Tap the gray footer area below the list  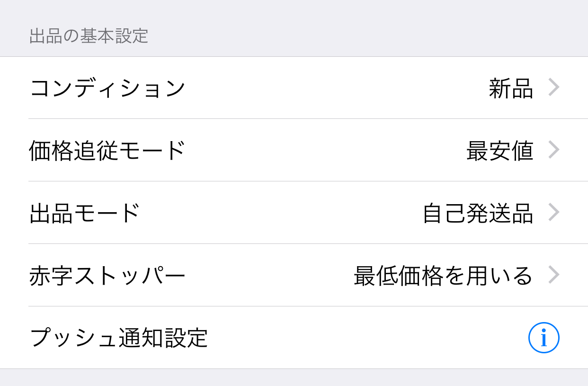294,377
